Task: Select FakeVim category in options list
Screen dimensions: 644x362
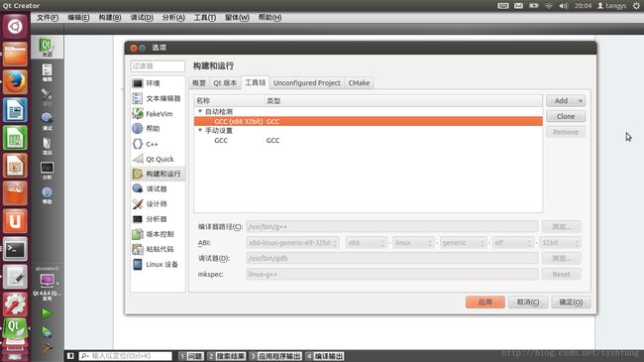Action: [158, 113]
